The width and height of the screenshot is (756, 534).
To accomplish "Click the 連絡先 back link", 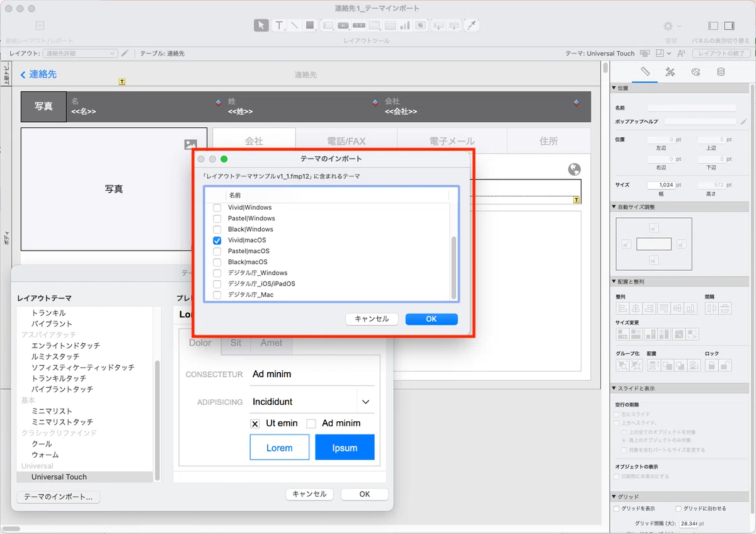I will 38,74.
